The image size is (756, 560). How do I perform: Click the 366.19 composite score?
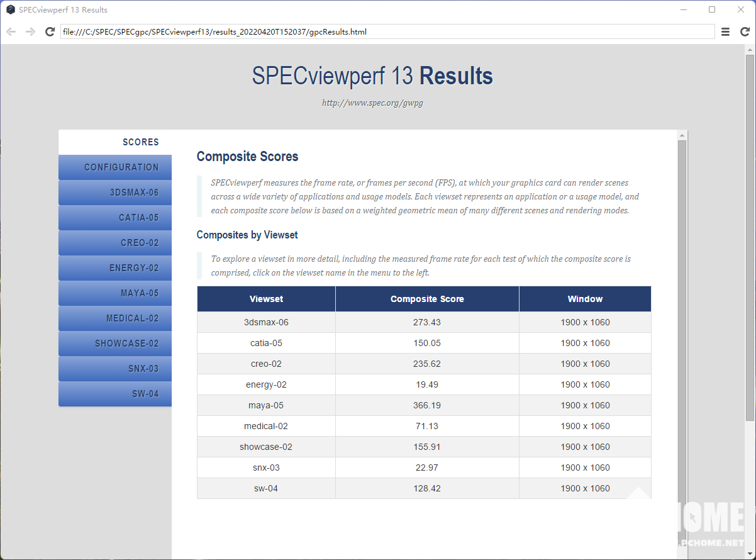(x=427, y=405)
